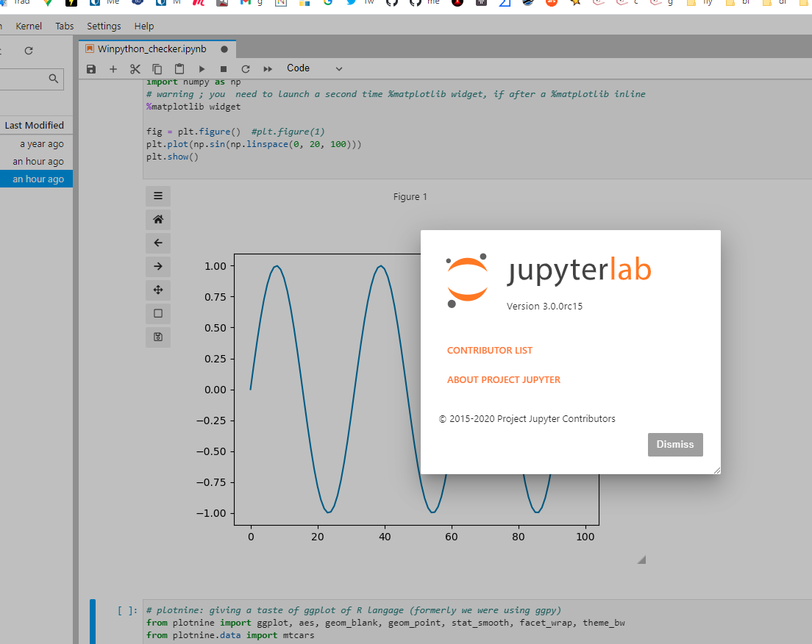This screenshot has height=644, width=812.
Task: Open the matplotlib zoom-to-rectangle tool
Action: pyautogui.click(x=158, y=313)
